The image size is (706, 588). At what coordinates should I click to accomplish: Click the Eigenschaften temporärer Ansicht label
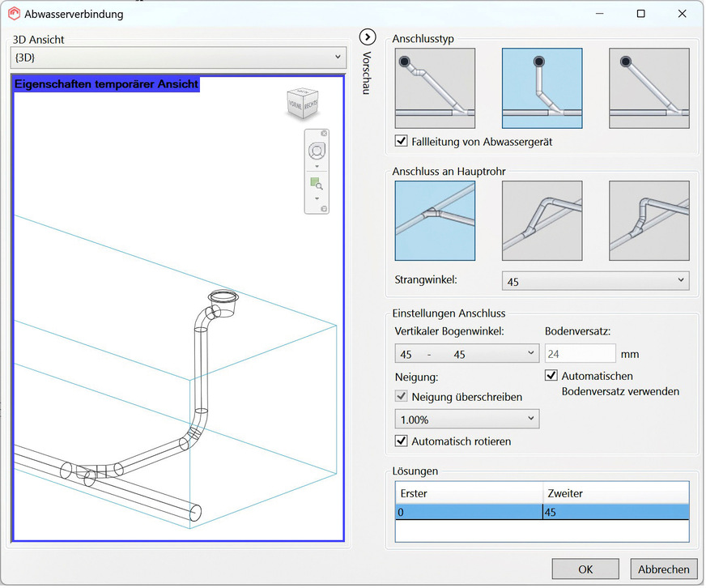tap(106, 83)
